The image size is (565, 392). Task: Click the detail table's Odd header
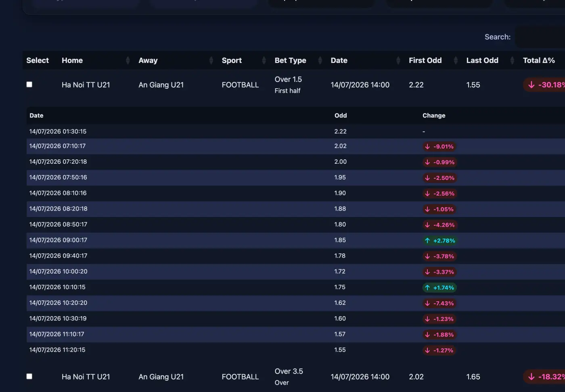341,115
